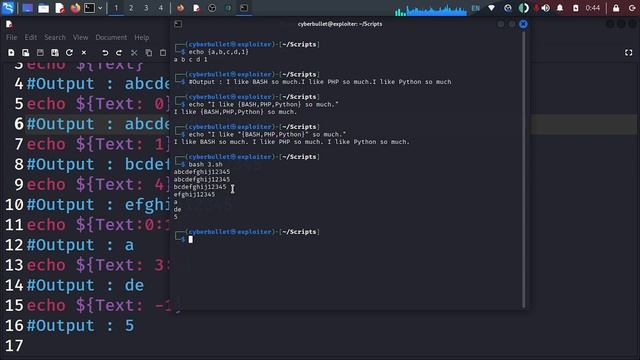640x360 pixels.
Task: Open the notifications bell icon
Action: pos(560,8)
